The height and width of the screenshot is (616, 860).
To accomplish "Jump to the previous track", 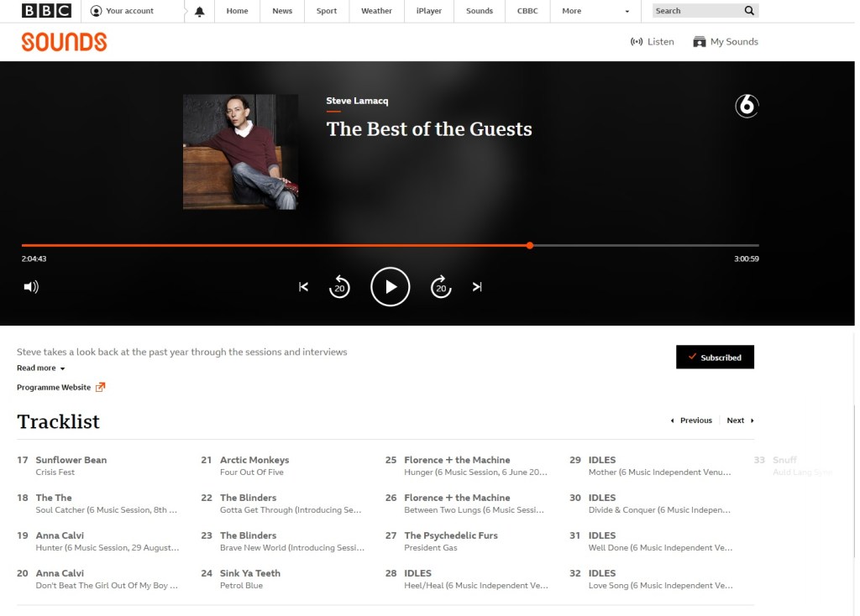I will tap(303, 287).
